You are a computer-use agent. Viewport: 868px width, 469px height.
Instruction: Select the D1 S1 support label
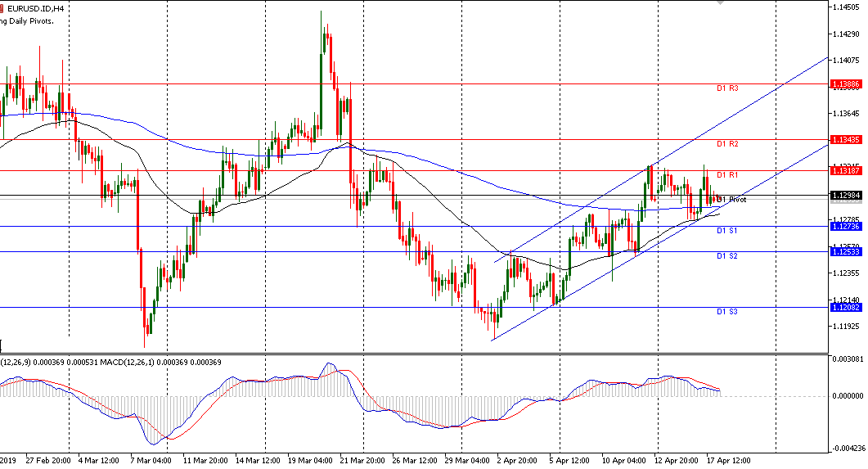click(726, 230)
